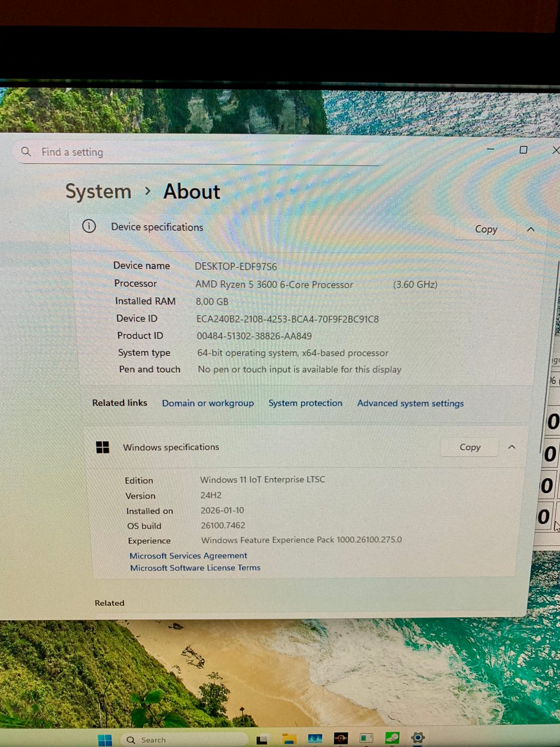Image resolution: width=560 pixels, height=747 pixels.
Task: Go back to System in breadcrumb
Action: (x=98, y=191)
